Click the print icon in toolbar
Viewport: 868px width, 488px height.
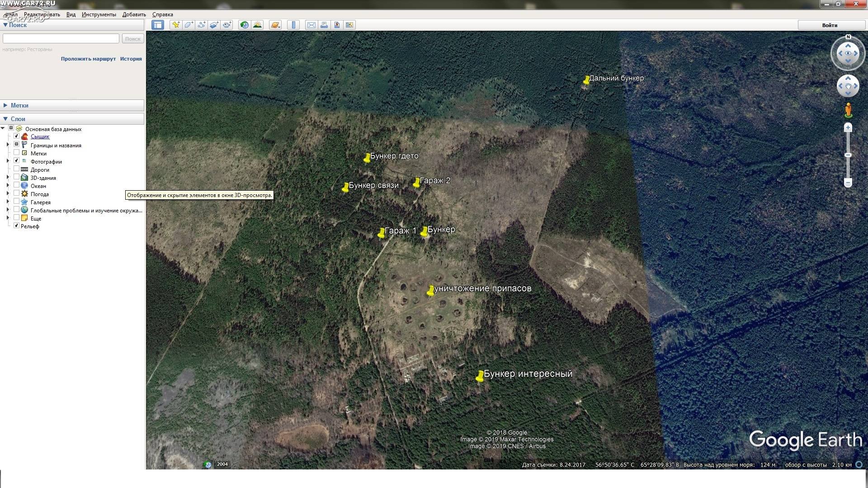(324, 25)
